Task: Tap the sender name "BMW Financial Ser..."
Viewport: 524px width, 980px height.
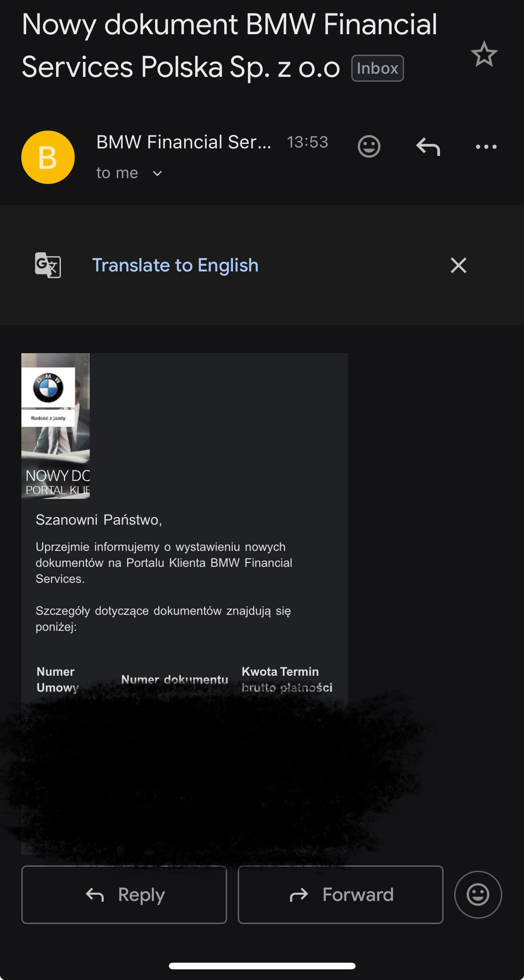Action: coord(184,142)
